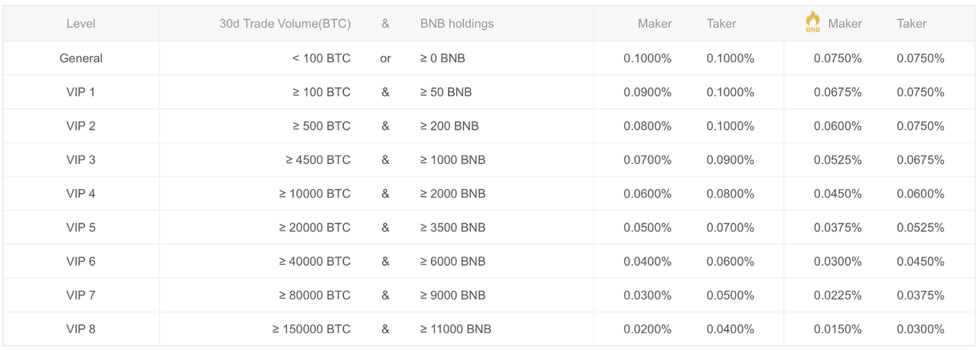Select the VIP 1 row label
The image size is (980, 350).
81,92
